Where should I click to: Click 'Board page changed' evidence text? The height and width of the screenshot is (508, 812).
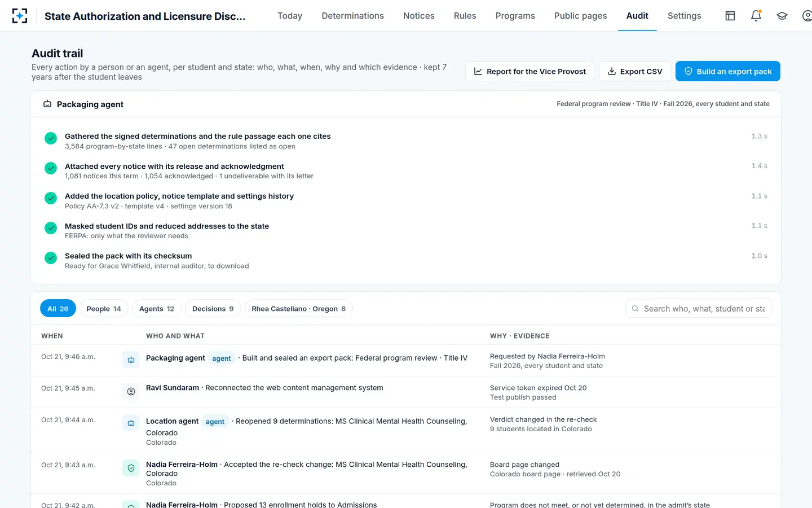(x=525, y=465)
